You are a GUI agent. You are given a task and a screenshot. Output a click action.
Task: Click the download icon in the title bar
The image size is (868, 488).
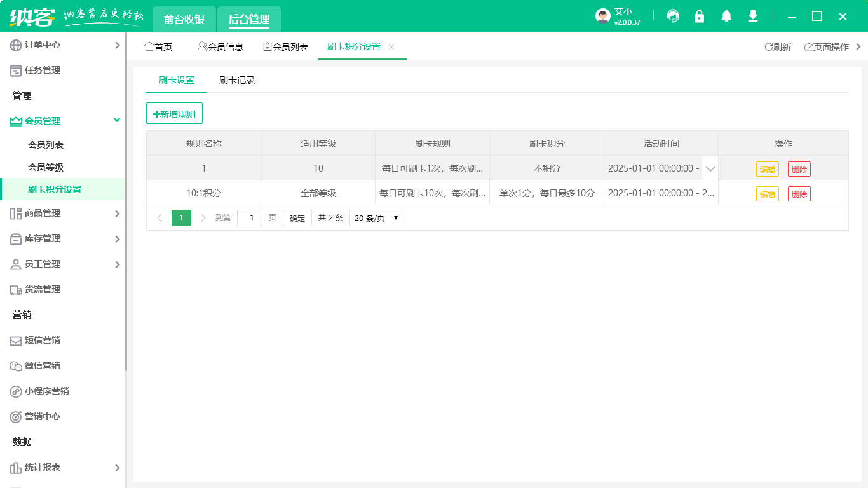(x=752, y=16)
